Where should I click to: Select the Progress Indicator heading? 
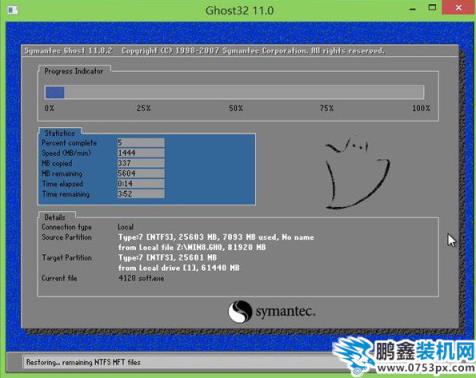[x=74, y=71]
